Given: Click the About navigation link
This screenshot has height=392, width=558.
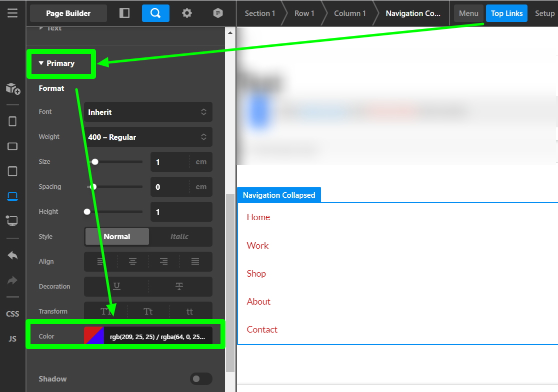Looking at the screenshot, I should (x=258, y=302).
